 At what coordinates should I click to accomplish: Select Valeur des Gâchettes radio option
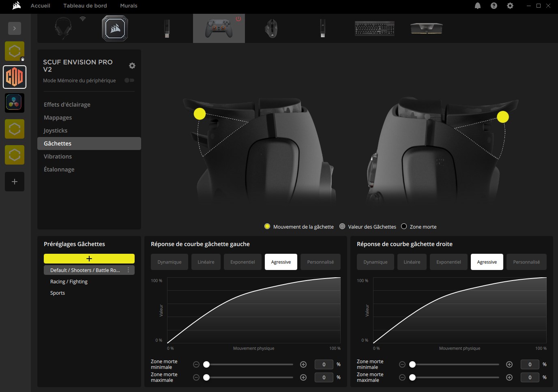click(342, 227)
